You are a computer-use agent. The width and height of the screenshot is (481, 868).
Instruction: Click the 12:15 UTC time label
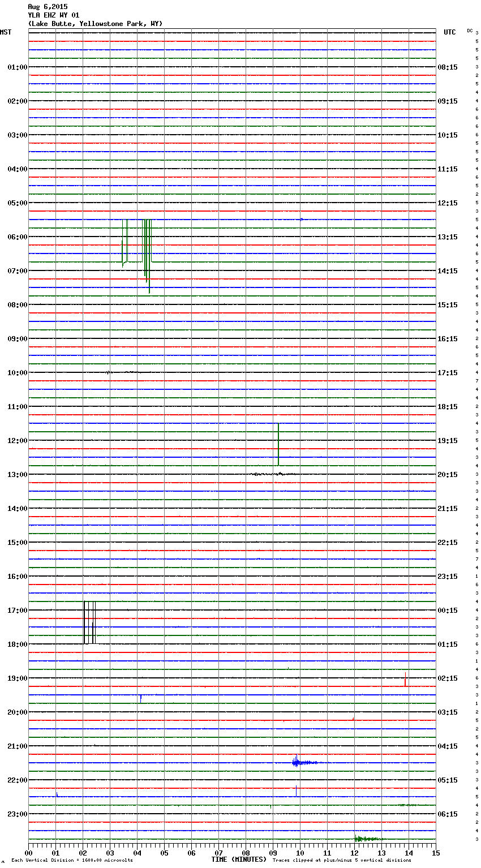click(x=448, y=203)
